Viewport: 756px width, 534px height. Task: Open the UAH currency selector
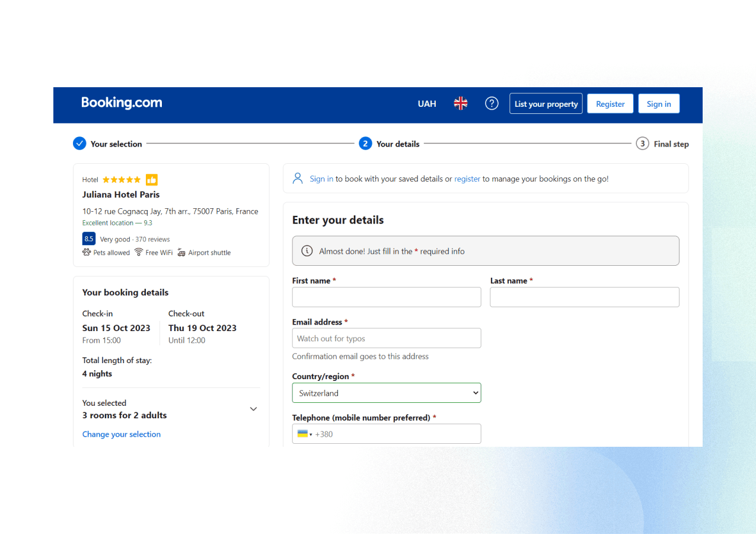pos(427,104)
